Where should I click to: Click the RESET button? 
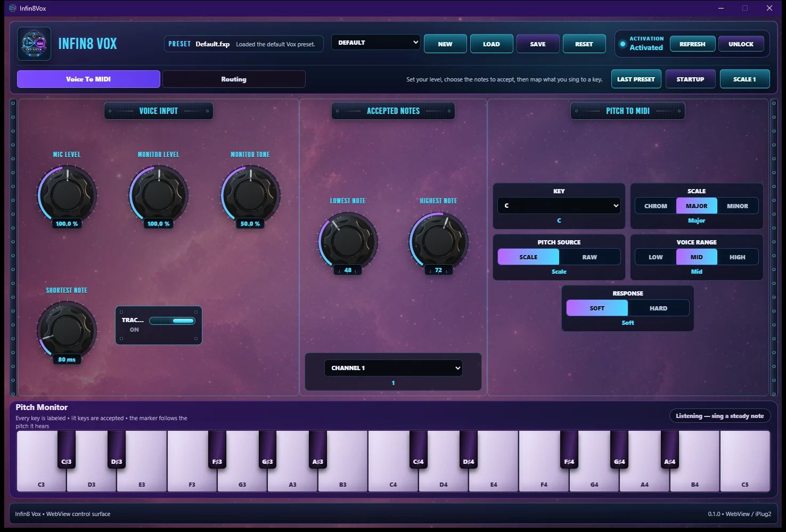(x=584, y=44)
